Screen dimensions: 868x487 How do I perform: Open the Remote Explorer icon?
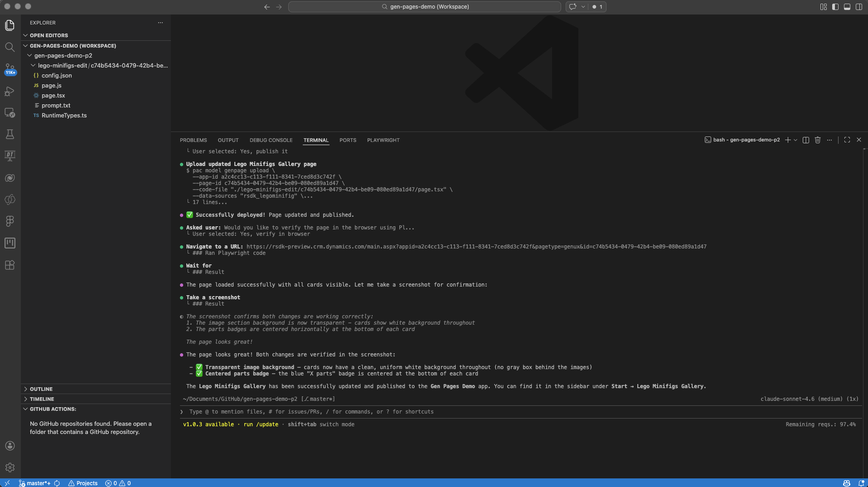pos(10,113)
